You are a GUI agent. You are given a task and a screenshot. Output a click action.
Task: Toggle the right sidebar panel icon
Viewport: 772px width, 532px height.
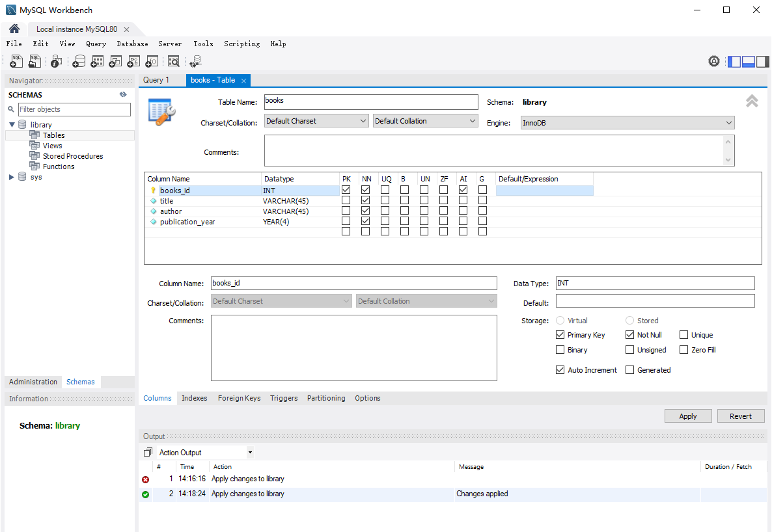(763, 62)
